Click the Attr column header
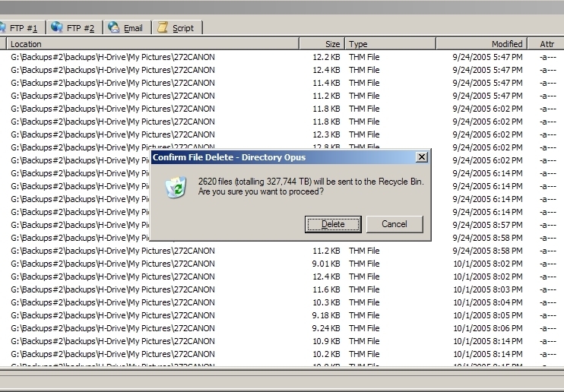Viewport: 564px width, 392px height. [547, 44]
